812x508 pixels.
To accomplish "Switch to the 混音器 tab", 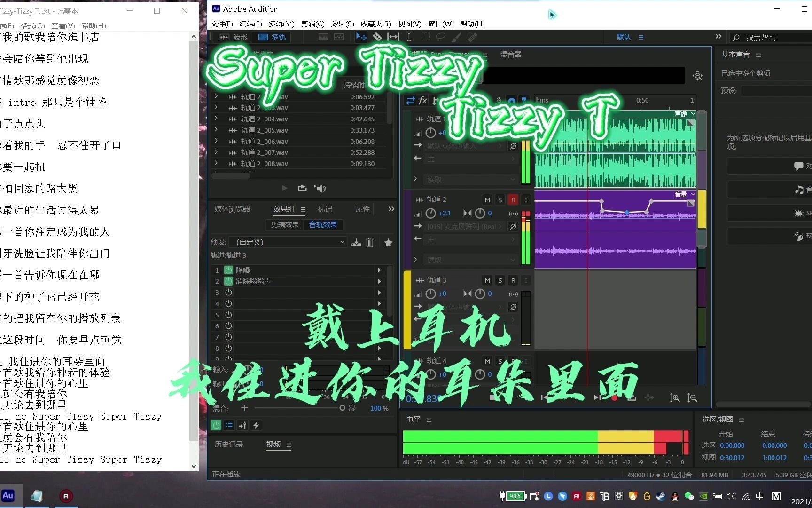I will pos(511,54).
